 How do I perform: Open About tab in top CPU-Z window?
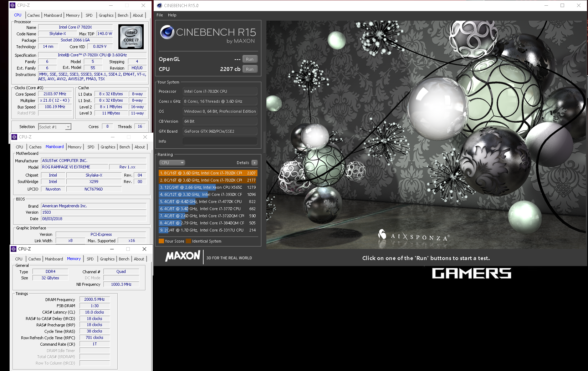point(138,15)
